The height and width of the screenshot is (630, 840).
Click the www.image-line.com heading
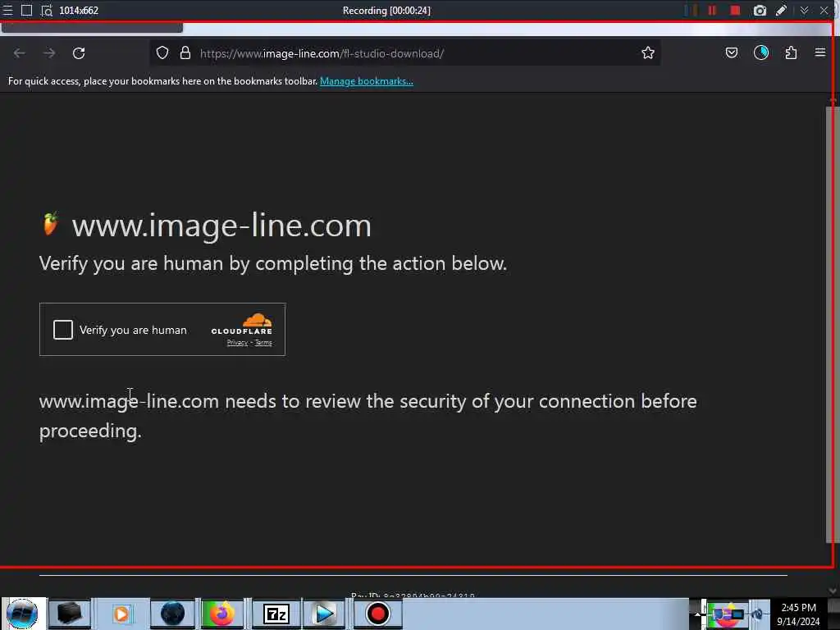click(221, 226)
